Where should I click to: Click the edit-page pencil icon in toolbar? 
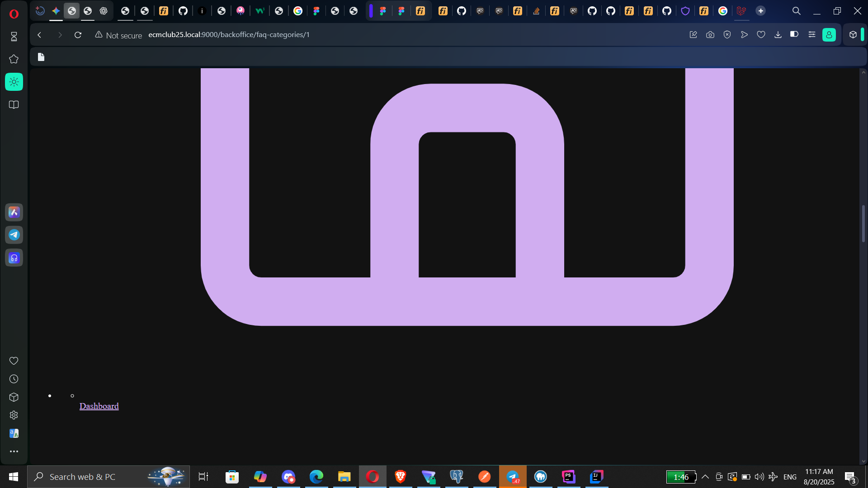[693, 35]
